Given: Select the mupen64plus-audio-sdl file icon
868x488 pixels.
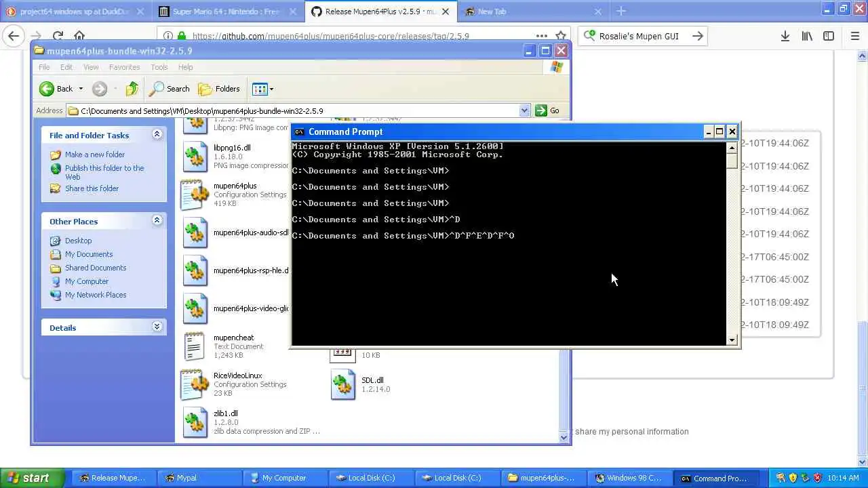Looking at the screenshot, I should click(195, 232).
